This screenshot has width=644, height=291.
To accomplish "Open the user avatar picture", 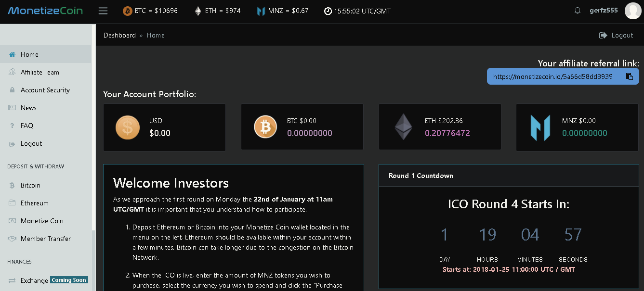I will coord(633,11).
